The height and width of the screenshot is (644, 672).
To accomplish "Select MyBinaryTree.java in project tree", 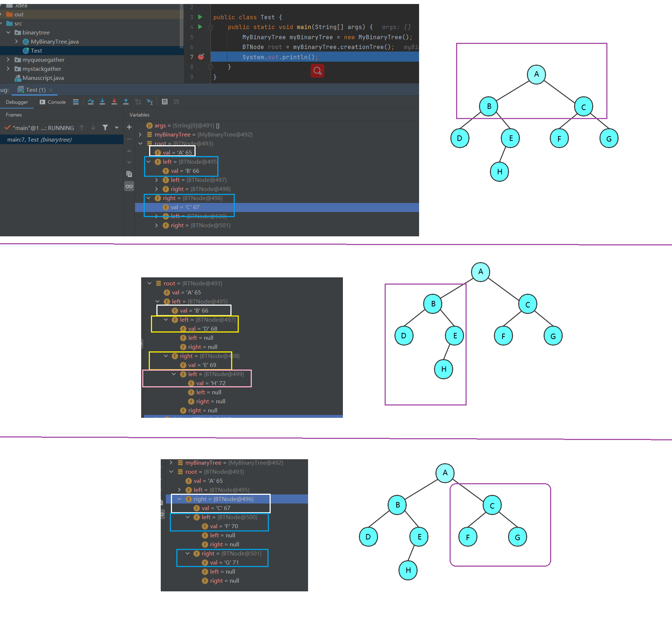I will tap(54, 42).
